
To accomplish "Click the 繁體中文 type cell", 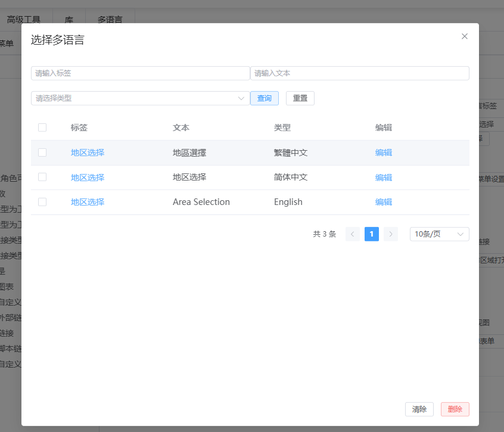I will 291,153.
